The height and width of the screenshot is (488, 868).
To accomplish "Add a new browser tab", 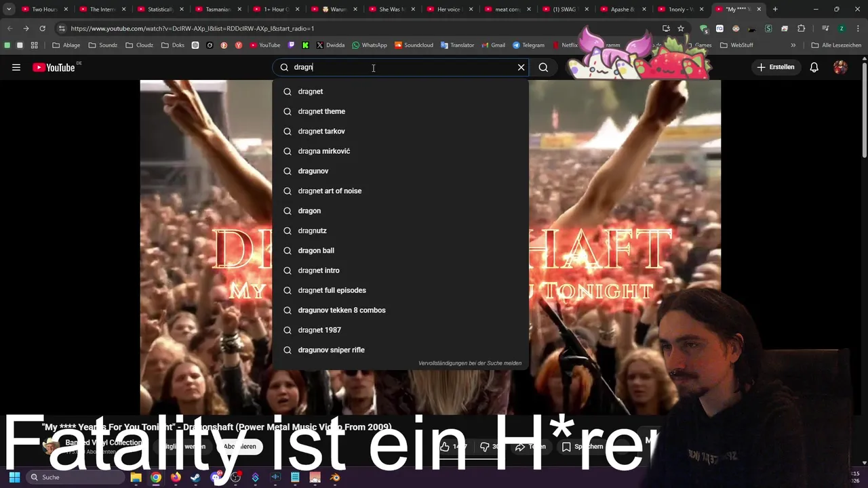I will [x=775, y=9].
